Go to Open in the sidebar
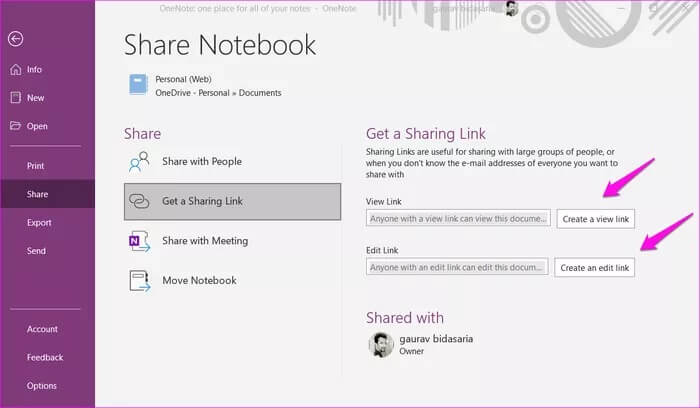 point(47,126)
